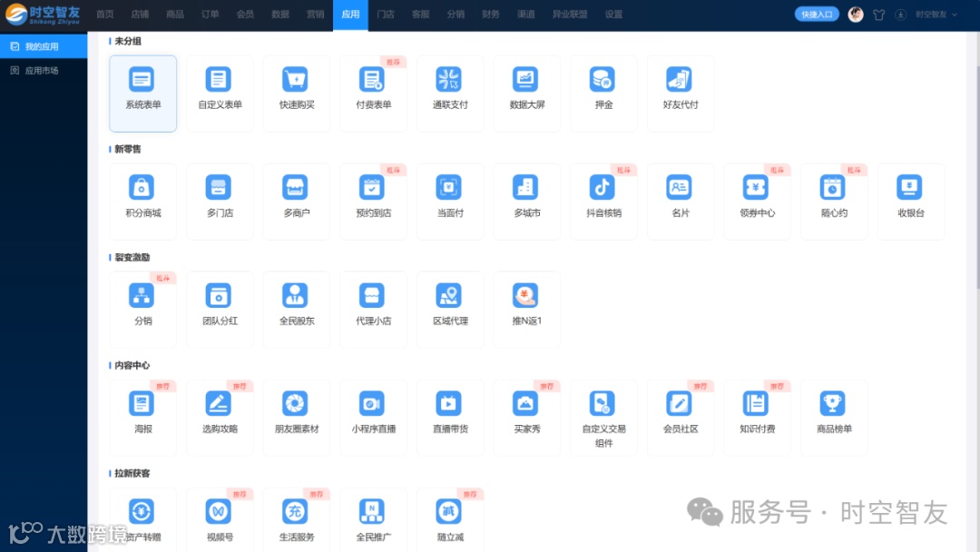This screenshot has width=980, height=552.
Task: Open the 数据 top menu
Action: tap(280, 15)
